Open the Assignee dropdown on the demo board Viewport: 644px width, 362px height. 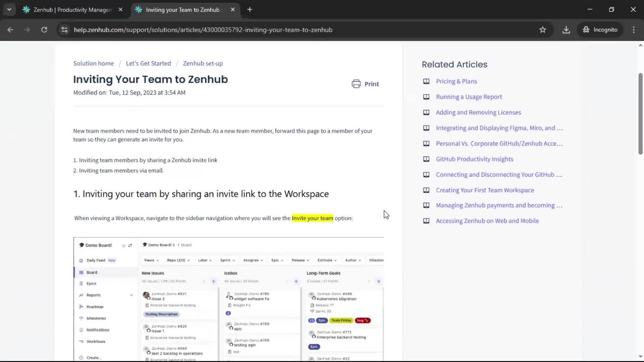click(x=253, y=260)
